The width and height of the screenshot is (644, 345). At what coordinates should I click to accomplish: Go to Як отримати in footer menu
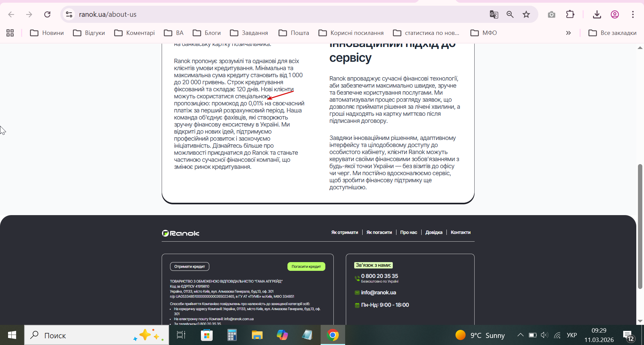344,232
